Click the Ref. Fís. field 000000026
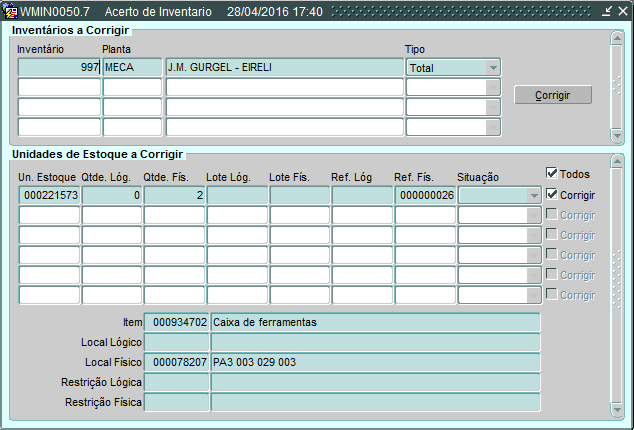Viewport: 634px width, 430px height. point(425,195)
